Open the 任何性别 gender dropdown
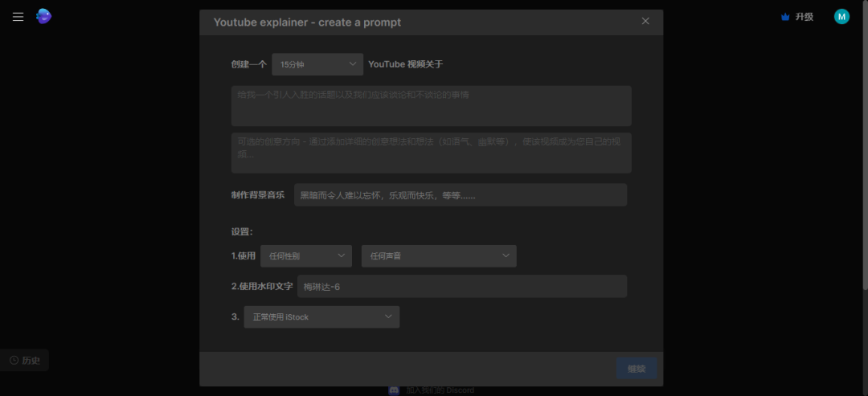868x396 pixels. click(x=306, y=256)
